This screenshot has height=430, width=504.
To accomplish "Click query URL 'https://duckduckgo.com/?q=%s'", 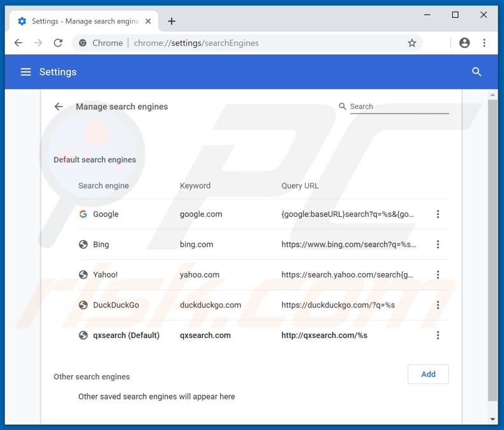I will click(338, 305).
